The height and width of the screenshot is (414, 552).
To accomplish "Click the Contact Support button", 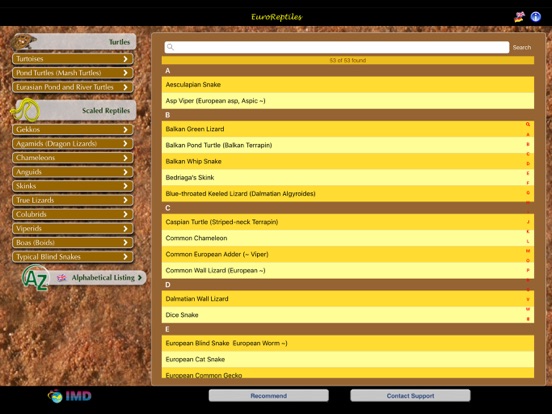I will pyautogui.click(x=410, y=396).
